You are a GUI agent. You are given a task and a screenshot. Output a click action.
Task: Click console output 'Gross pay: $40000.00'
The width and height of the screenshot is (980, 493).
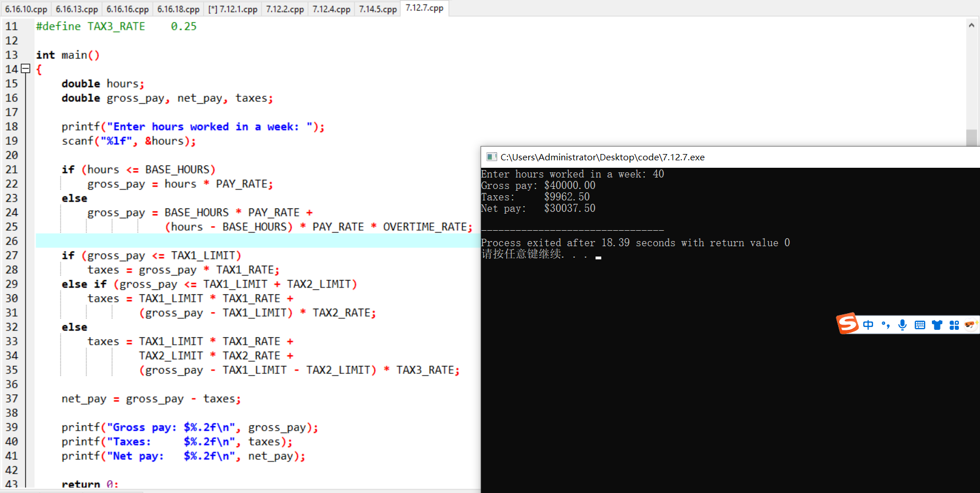538,186
